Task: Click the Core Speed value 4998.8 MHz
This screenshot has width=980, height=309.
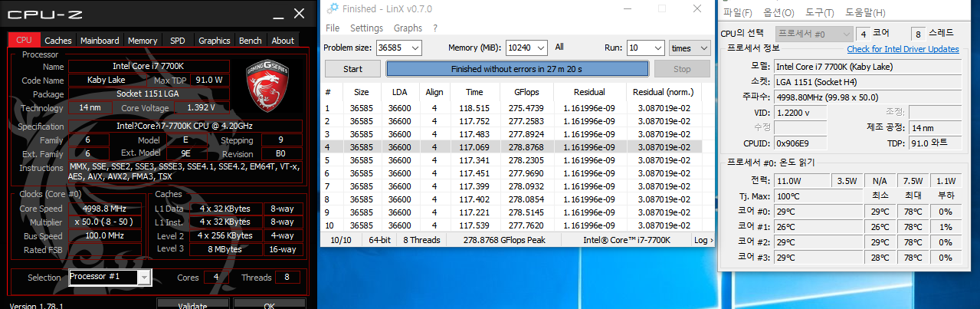Action: click(x=104, y=209)
